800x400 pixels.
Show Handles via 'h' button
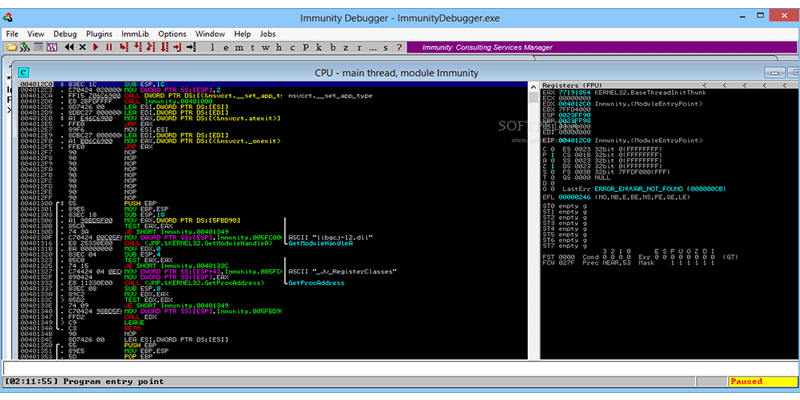pyautogui.click(x=279, y=48)
